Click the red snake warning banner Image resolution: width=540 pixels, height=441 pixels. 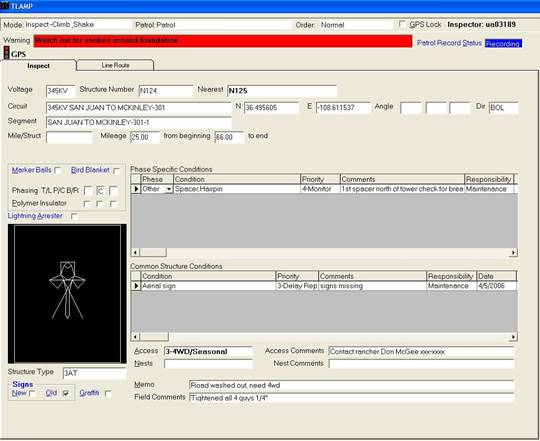pyautogui.click(x=223, y=41)
